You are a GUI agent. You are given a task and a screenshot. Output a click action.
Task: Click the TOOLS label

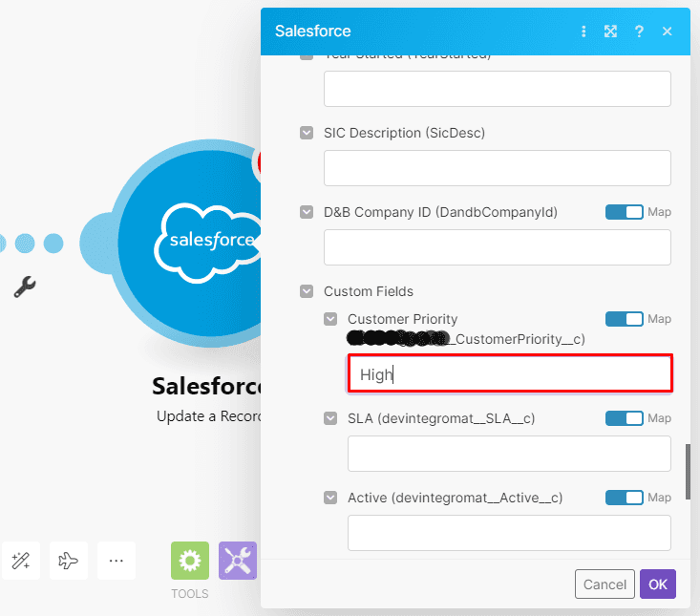click(190, 594)
